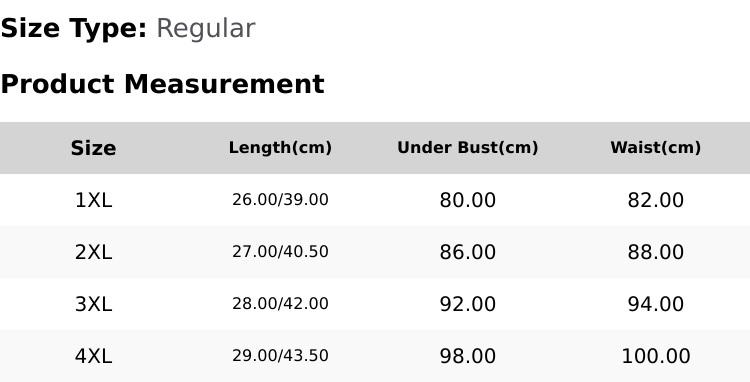Click the 80.00 under bust value
Viewport: 750px width, 382px height.
click(468, 200)
